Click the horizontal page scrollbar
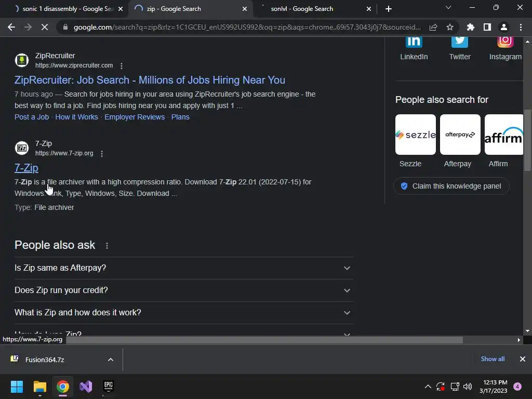 pyautogui.click(x=264, y=340)
